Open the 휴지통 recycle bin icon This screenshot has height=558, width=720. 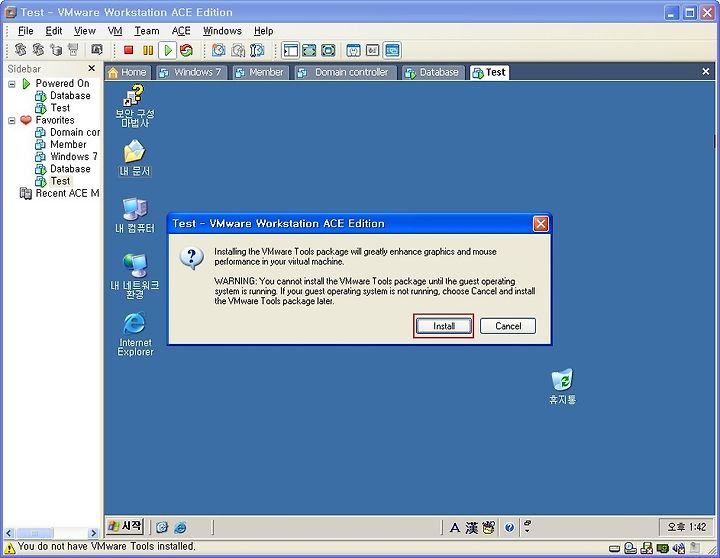562,386
